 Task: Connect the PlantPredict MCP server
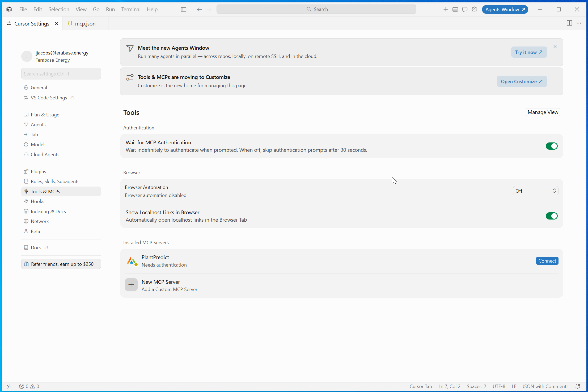coord(547,261)
